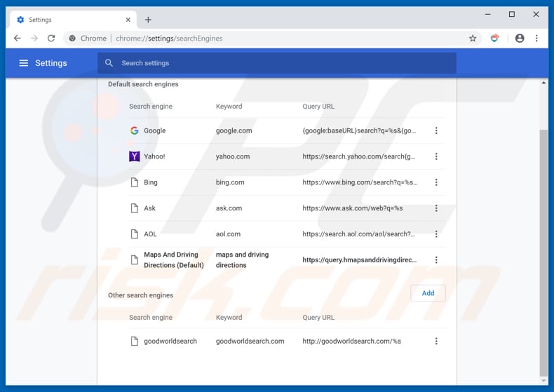Viewport: 554px width, 392px height.
Task: Maximize the Chrome window
Action: tap(512, 14)
